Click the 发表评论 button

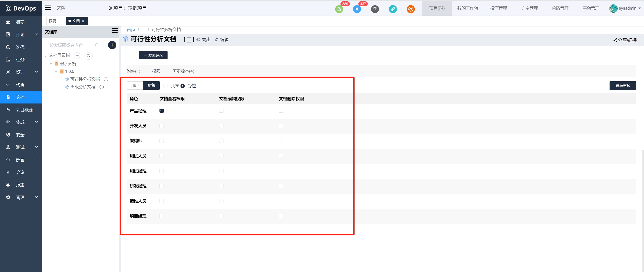153,55
